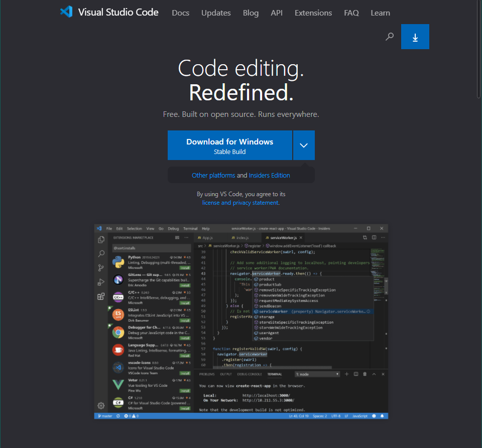Click Download for Windows Stable Build
This screenshot has width=482, height=448.
(x=229, y=145)
